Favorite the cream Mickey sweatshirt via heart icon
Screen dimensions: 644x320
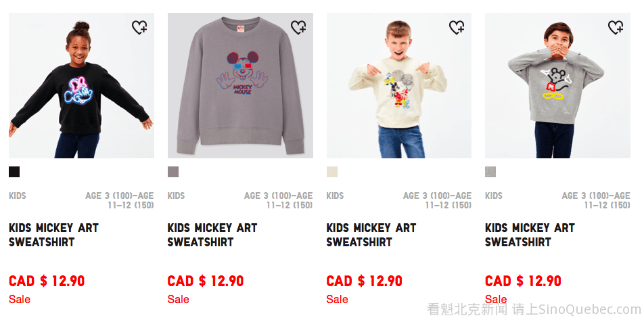(x=457, y=28)
